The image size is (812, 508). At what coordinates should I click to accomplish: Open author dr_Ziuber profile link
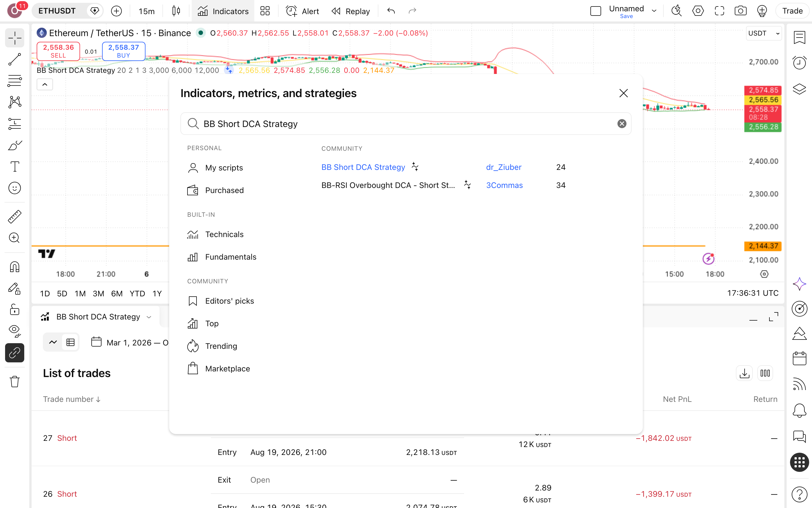point(504,167)
